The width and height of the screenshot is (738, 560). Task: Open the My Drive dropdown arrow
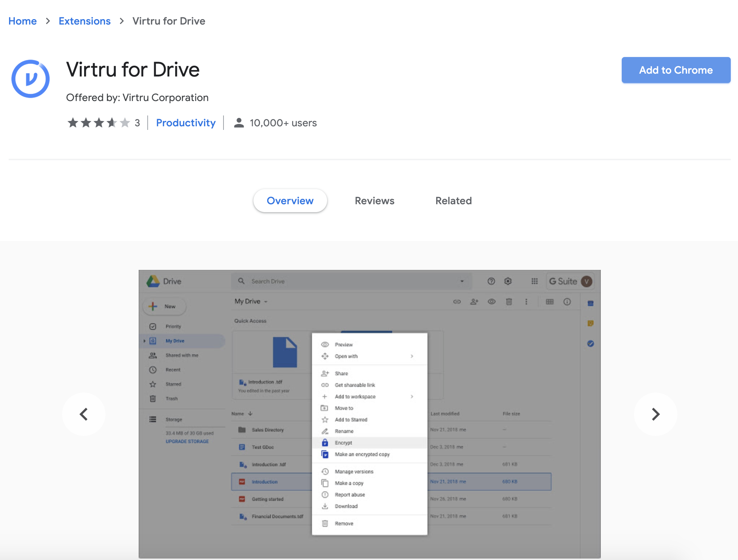266,302
